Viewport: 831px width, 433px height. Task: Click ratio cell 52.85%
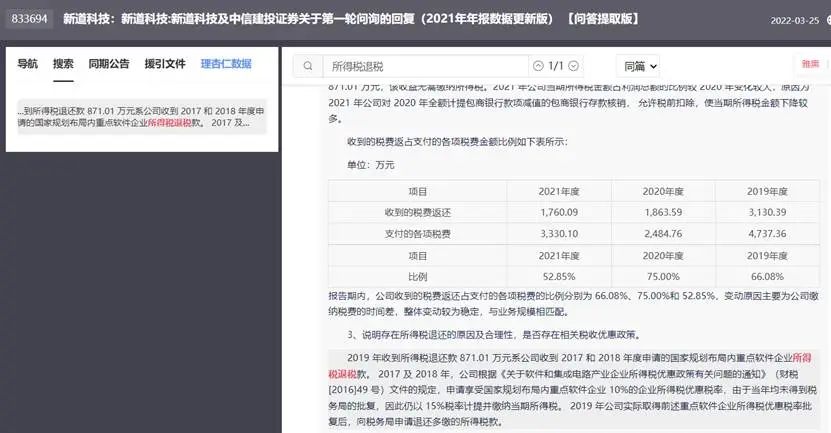pyautogui.click(x=559, y=277)
